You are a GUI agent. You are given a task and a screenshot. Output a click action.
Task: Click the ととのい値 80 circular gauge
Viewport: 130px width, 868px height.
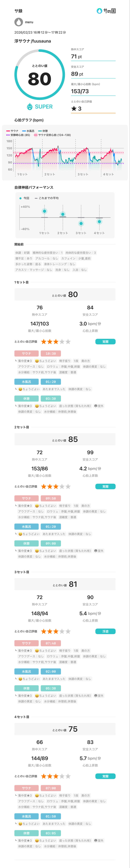point(40,74)
